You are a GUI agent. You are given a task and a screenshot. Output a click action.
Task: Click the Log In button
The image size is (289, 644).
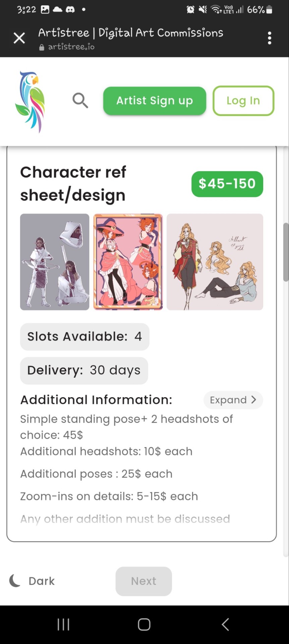(x=243, y=101)
